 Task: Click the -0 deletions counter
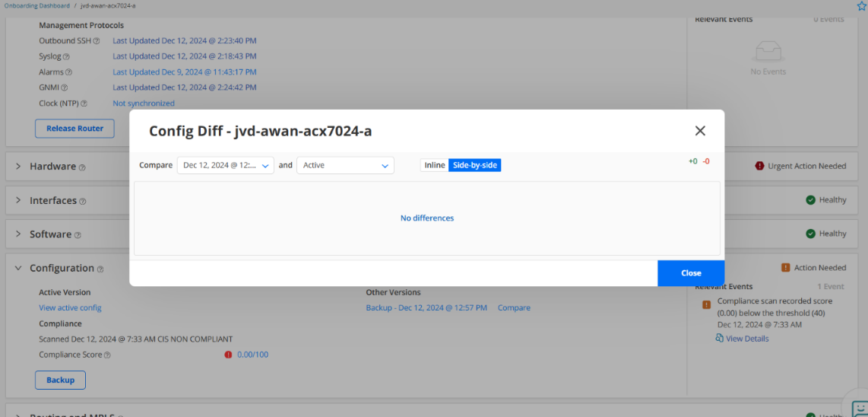tap(706, 161)
